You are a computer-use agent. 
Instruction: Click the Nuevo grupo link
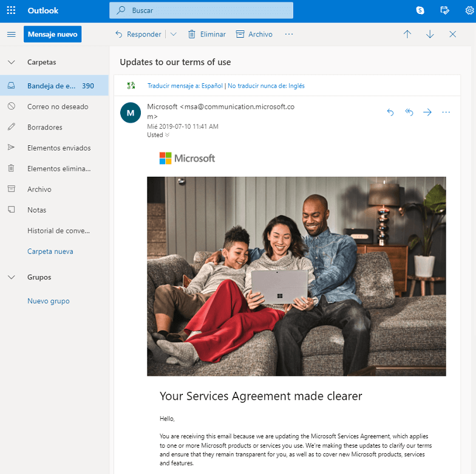click(49, 301)
